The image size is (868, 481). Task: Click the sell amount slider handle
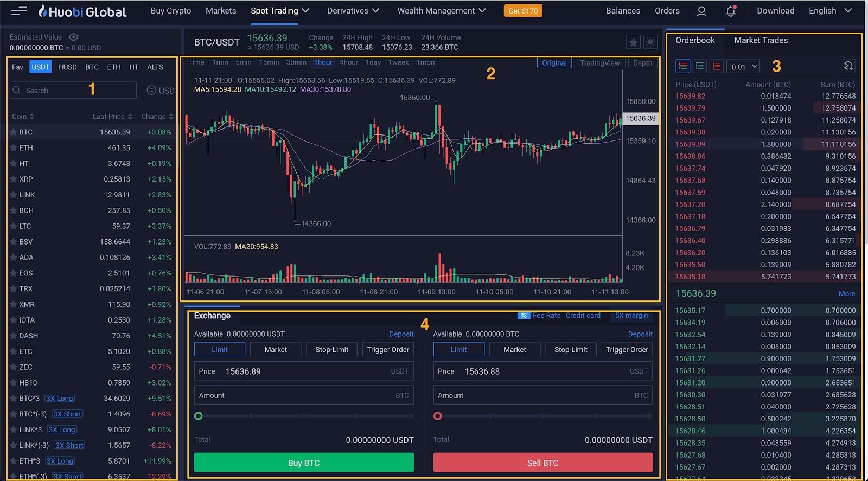(x=438, y=416)
